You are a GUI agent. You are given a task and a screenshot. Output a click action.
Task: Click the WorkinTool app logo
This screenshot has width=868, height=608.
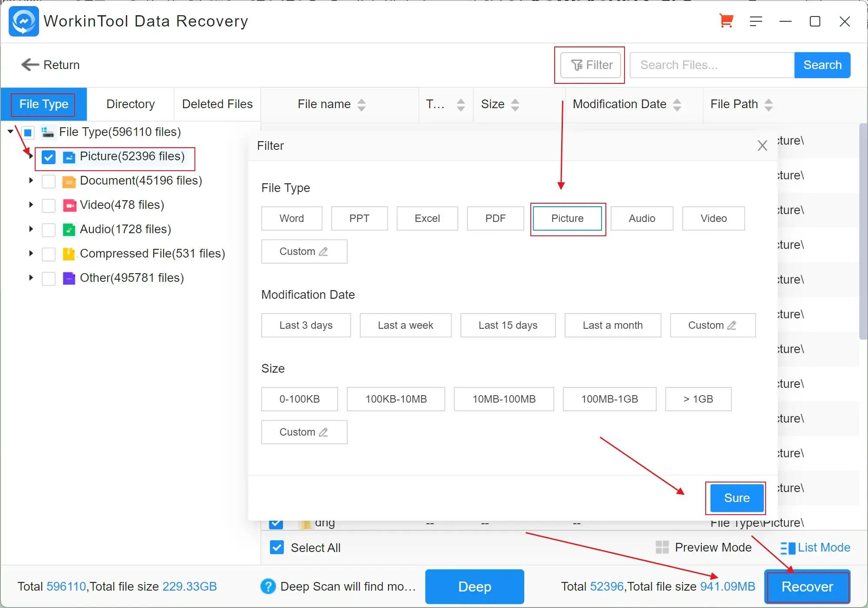(23, 21)
